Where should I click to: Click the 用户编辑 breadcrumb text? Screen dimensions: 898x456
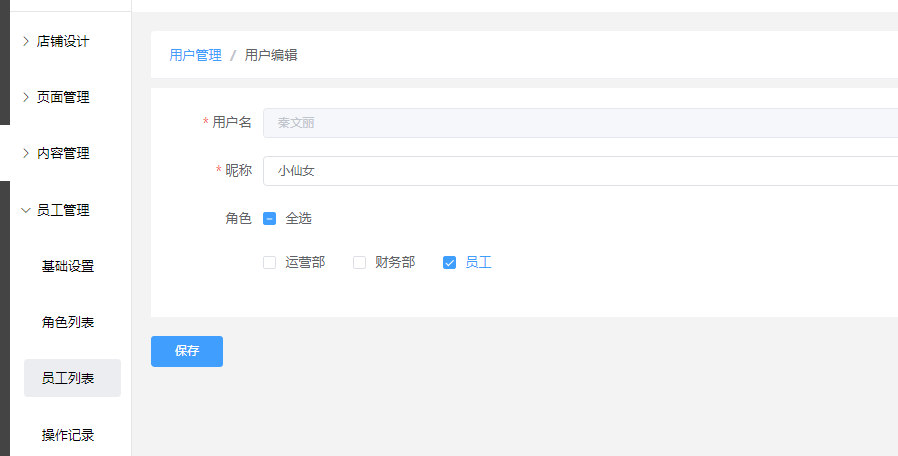pos(271,56)
